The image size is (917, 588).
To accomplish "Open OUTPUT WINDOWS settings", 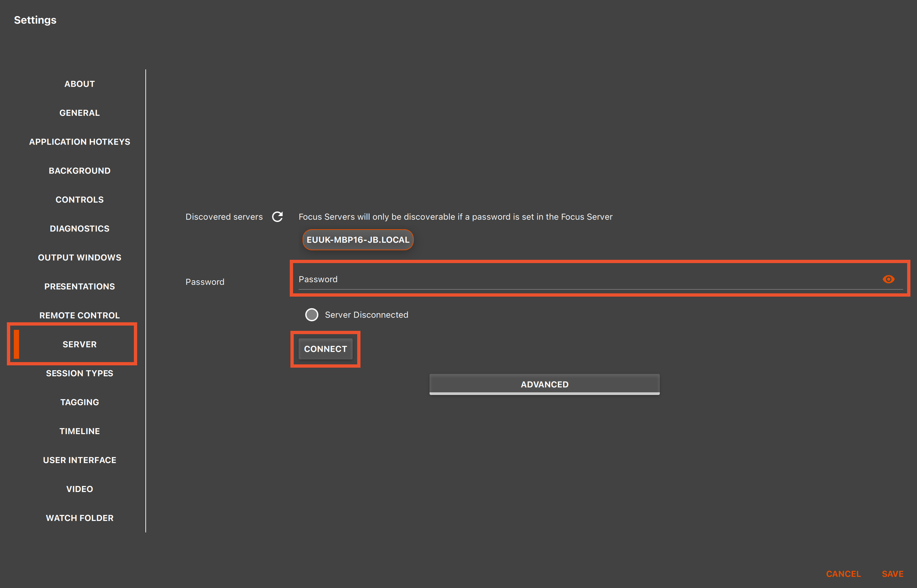I will click(x=79, y=258).
